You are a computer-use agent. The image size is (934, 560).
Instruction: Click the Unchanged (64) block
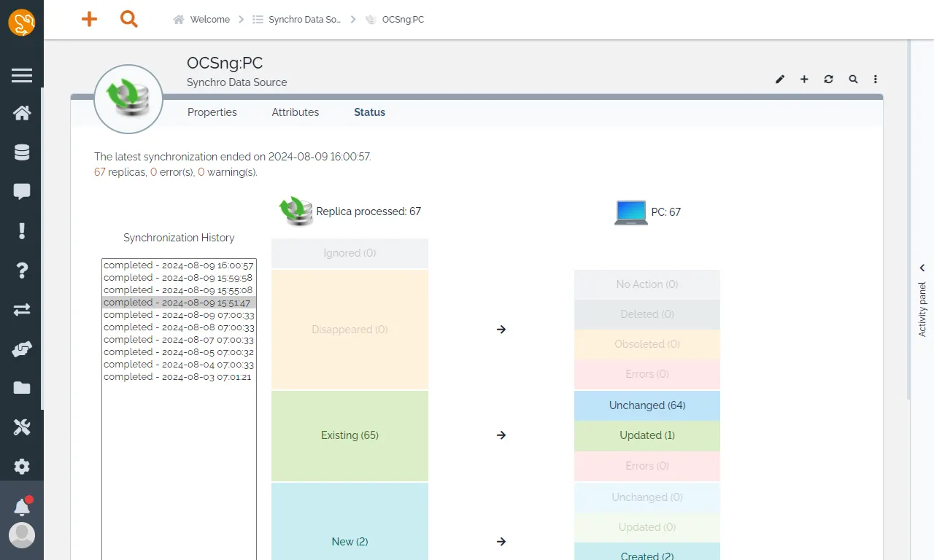(647, 405)
